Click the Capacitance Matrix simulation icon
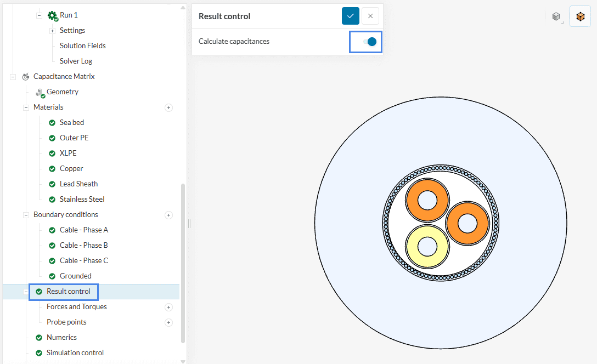Screen dimensions: 597x364 tap(26, 77)
